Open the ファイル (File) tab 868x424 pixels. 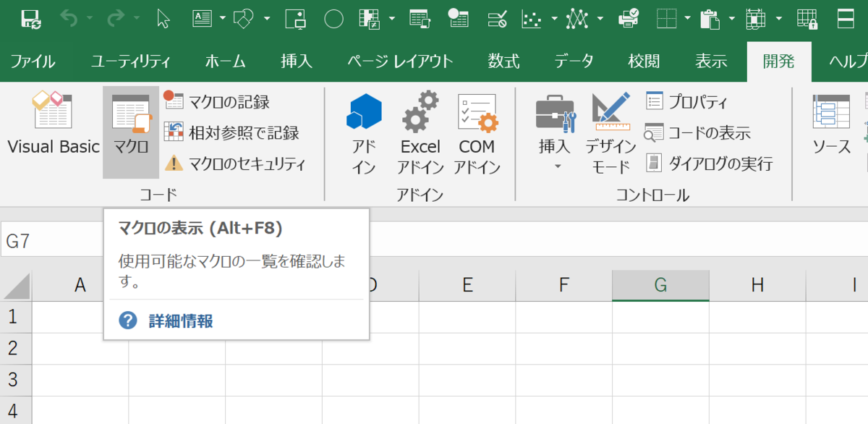[33, 62]
